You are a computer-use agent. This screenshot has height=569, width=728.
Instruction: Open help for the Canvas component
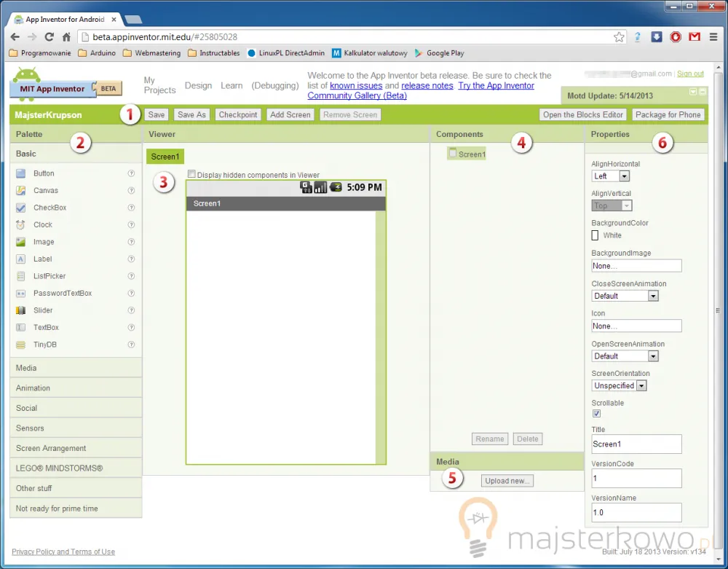[131, 190]
